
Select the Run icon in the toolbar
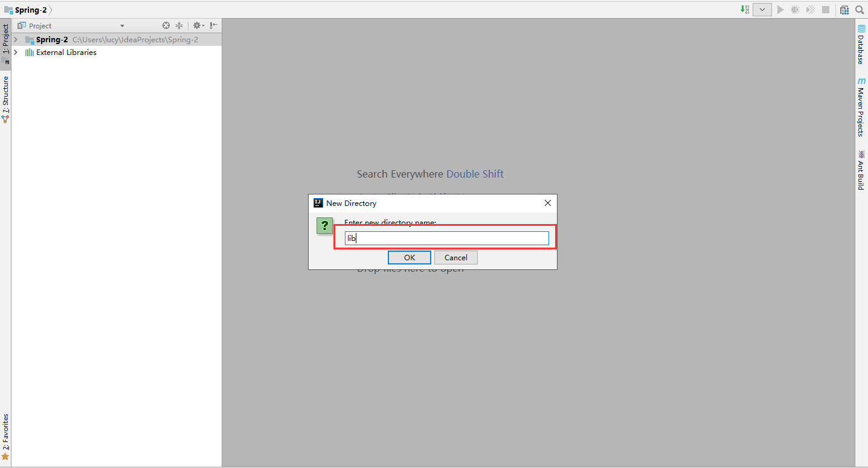[779, 10]
